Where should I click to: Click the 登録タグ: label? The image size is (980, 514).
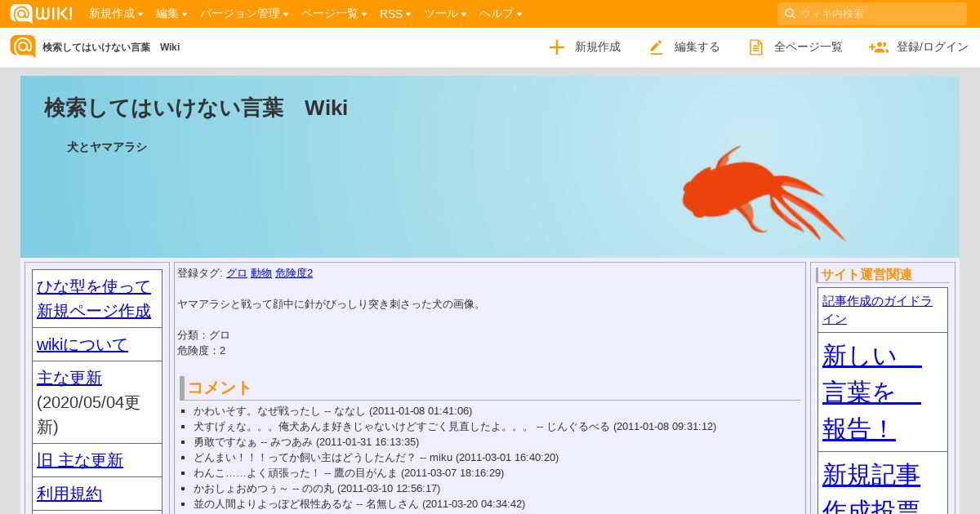pyautogui.click(x=200, y=273)
